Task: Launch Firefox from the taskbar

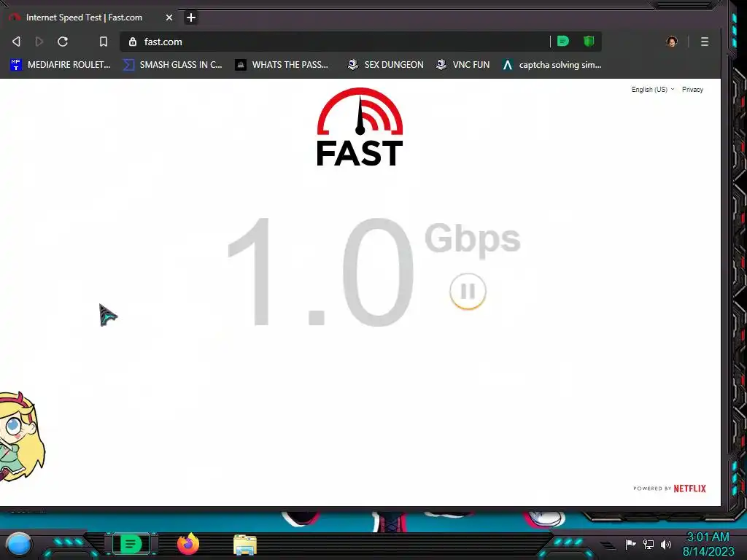Action: pos(188,544)
